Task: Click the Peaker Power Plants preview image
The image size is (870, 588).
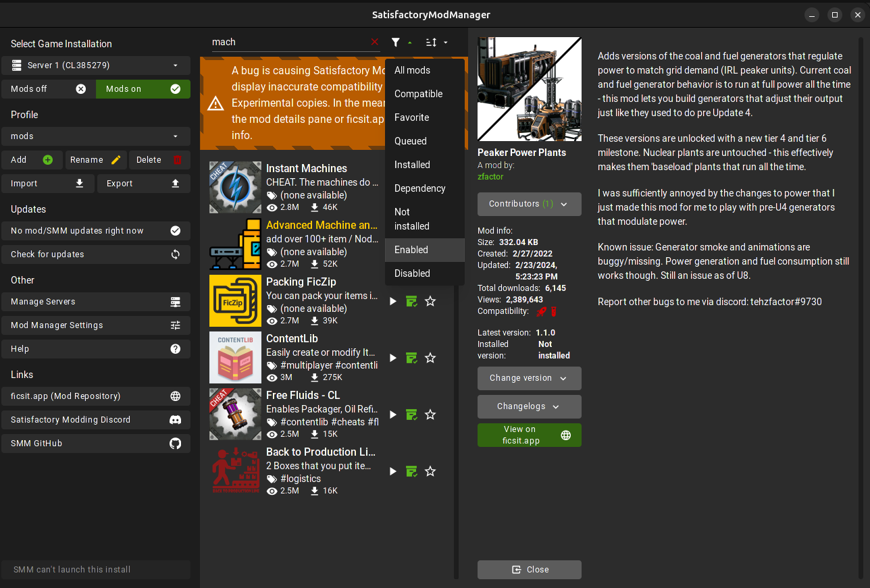Action: [x=530, y=89]
